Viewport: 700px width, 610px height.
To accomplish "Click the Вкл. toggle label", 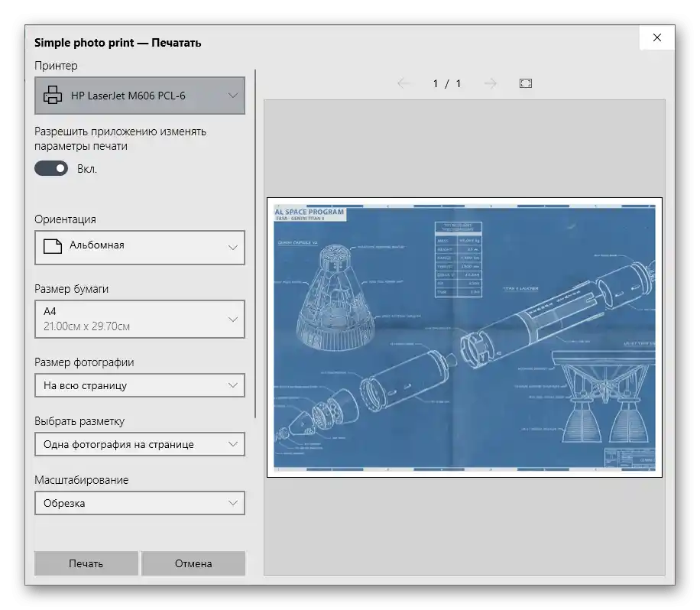I will (x=87, y=169).
